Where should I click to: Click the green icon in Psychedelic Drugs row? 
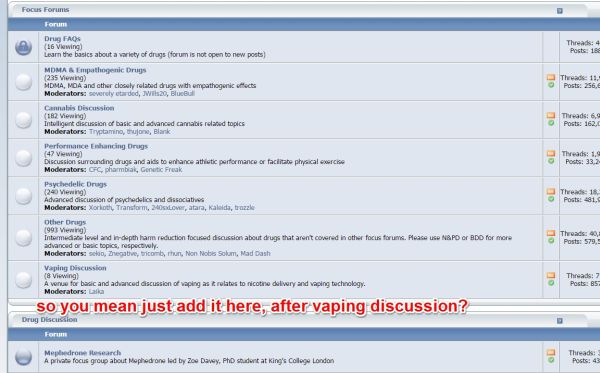click(551, 199)
